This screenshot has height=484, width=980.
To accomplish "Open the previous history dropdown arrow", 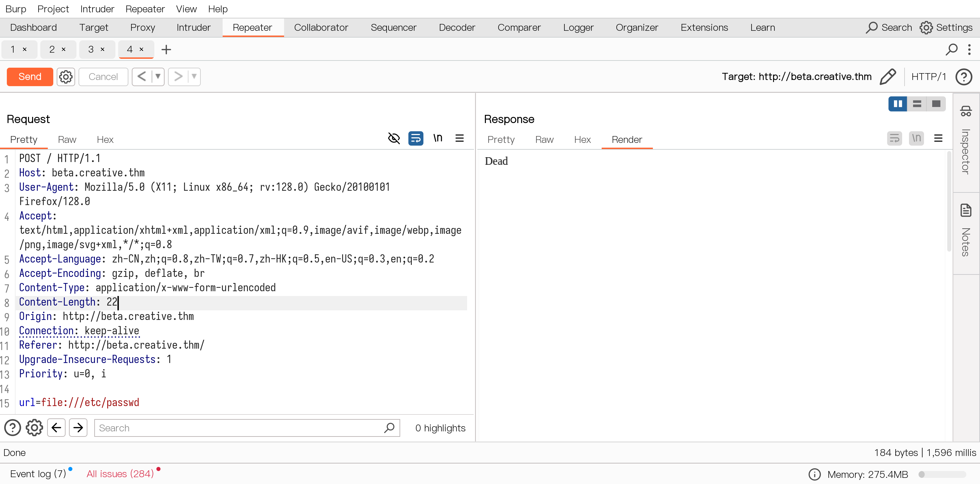I will pos(157,77).
